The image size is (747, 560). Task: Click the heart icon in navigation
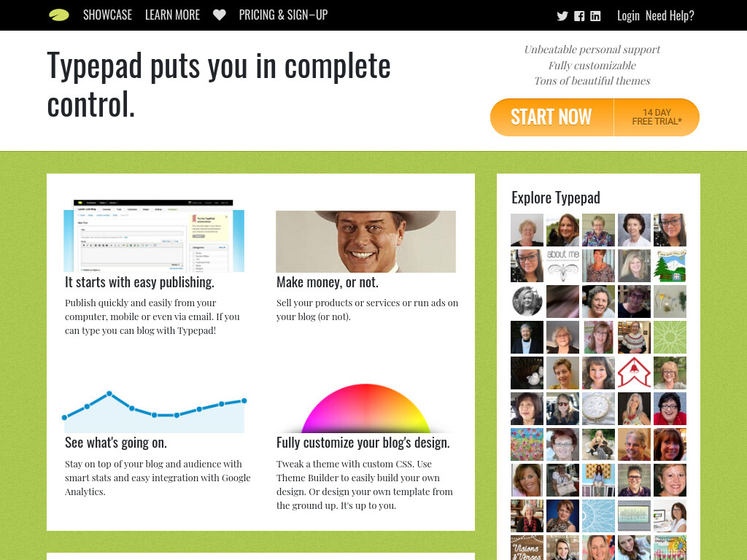[219, 15]
